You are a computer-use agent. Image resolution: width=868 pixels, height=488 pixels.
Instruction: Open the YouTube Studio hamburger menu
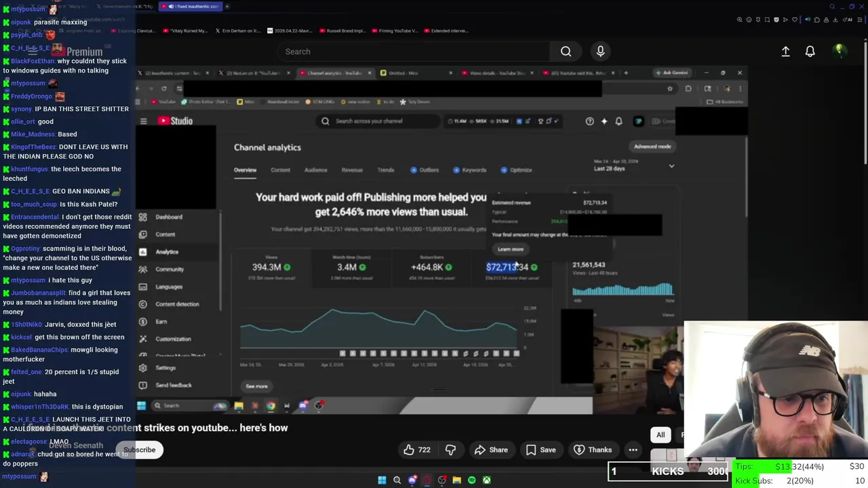(143, 121)
